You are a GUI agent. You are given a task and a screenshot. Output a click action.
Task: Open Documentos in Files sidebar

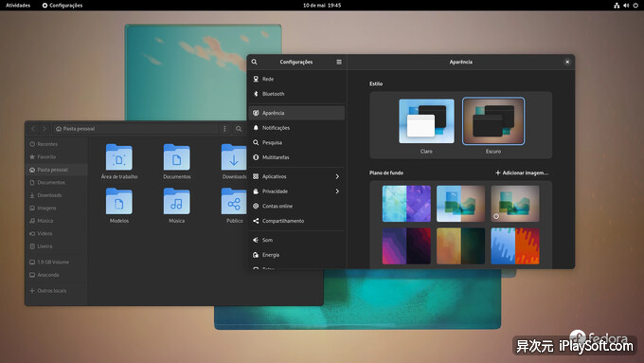(x=56, y=182)
